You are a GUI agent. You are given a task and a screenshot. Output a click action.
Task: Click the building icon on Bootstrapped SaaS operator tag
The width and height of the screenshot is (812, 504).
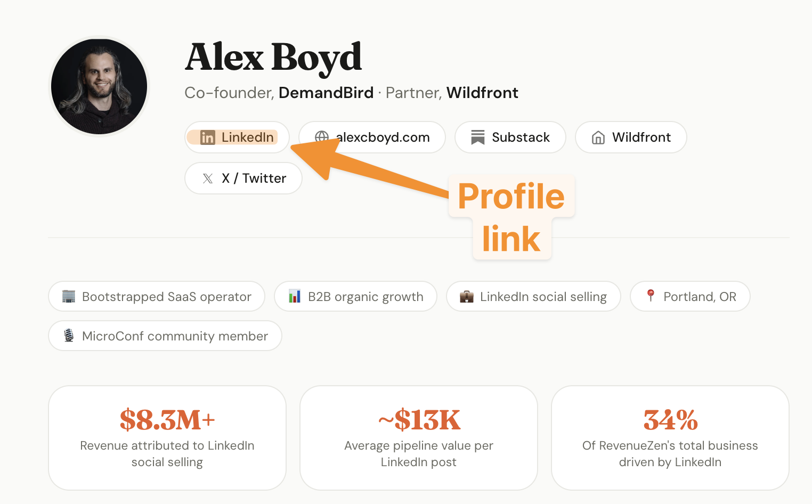coord(68,296)
